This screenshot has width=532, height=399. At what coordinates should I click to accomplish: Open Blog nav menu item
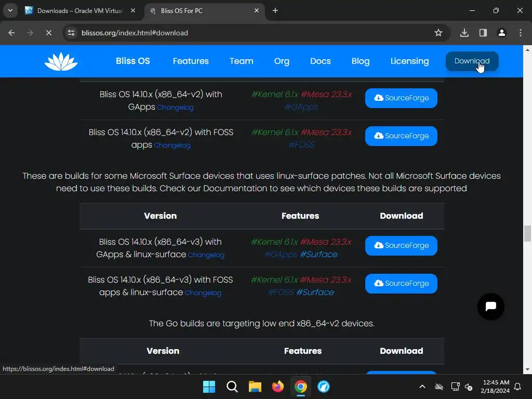coord(361,61)
